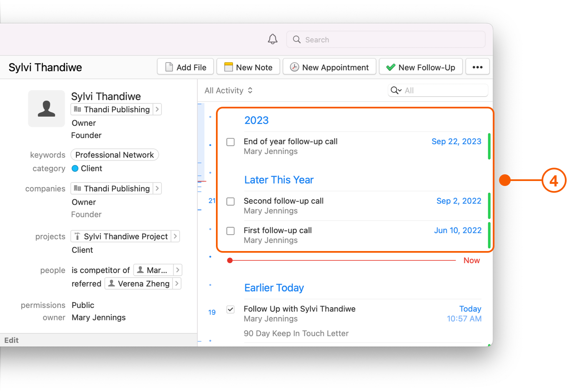Click the New Appointment clock icon
The height and width of the screenshot is (392, 567).
tap(294, 67)
